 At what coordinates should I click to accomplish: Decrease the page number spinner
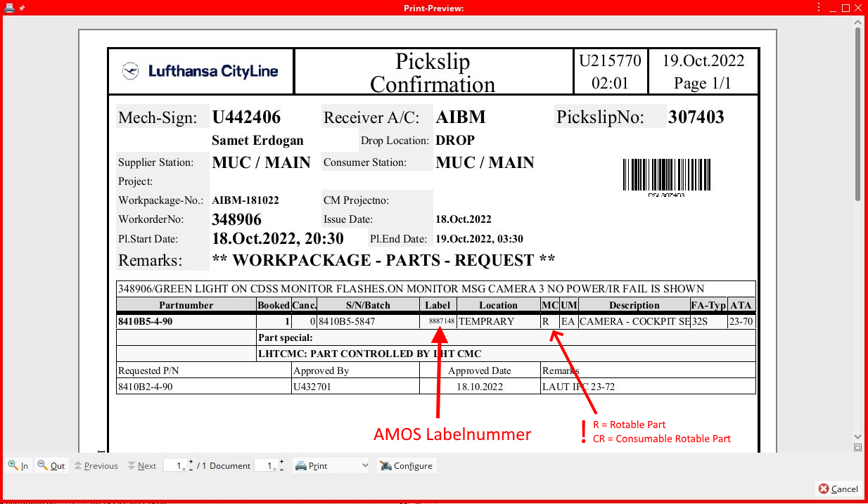point(191,469)
